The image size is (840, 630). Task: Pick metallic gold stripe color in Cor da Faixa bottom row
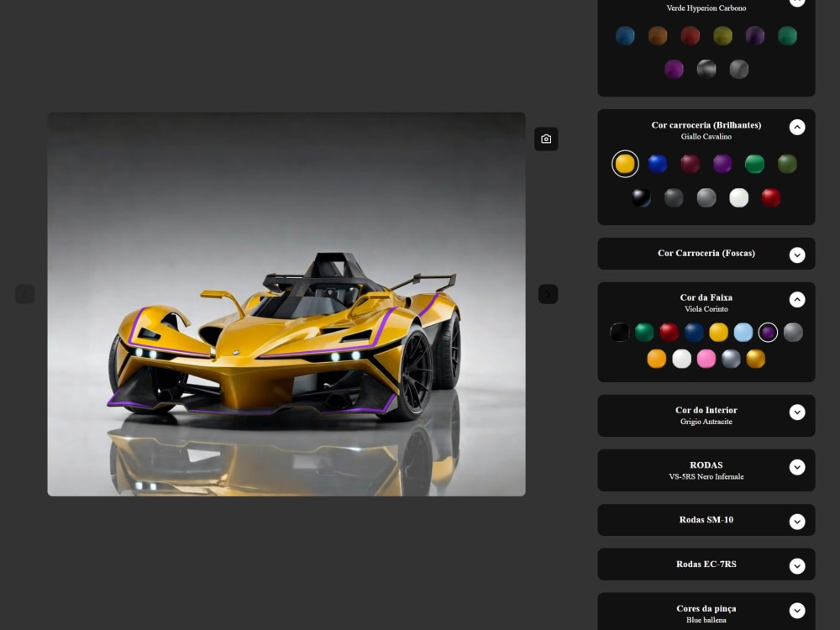[755, 359]
